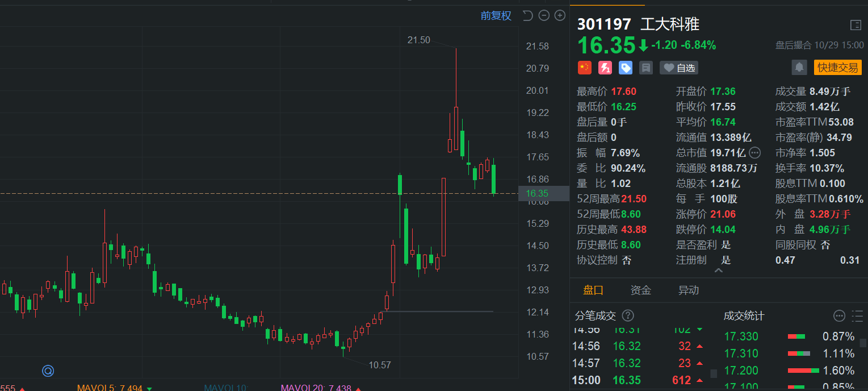This screenshot has height=391, width=868.
Task: Click the MAVOL10 indicator label
Action: pos(227,389)
